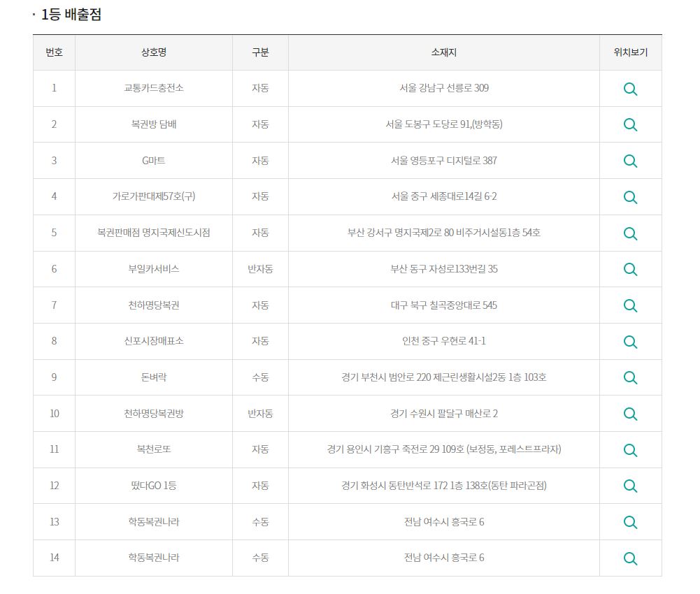
Task: Show map for 돈벼락
Action: [630, 377]
